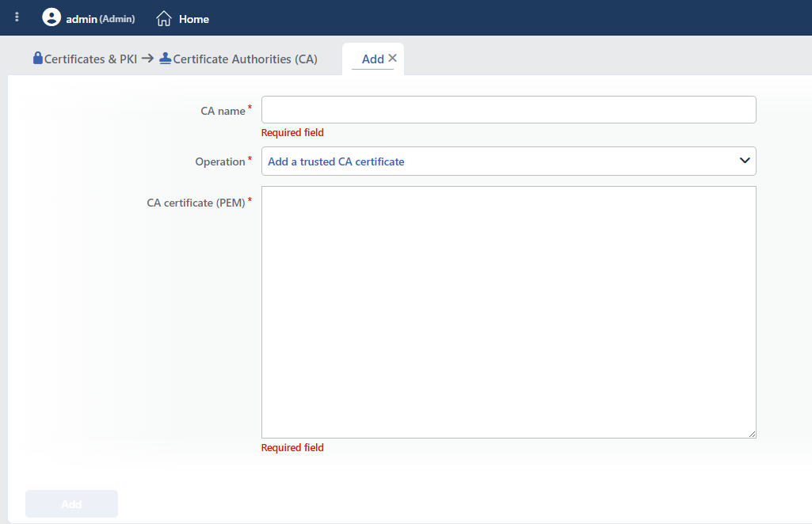
Task: Close the Add tab with the X
Action: tap(393, 58)
